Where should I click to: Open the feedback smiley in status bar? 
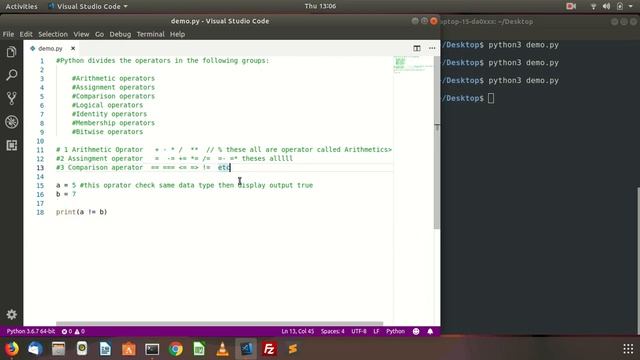click(x=416, y=331)
